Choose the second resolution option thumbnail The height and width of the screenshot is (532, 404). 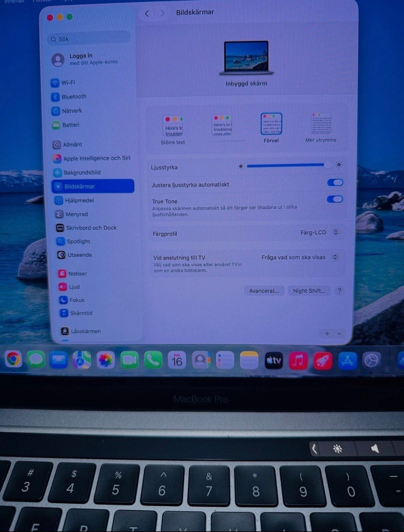coord(222,125)
